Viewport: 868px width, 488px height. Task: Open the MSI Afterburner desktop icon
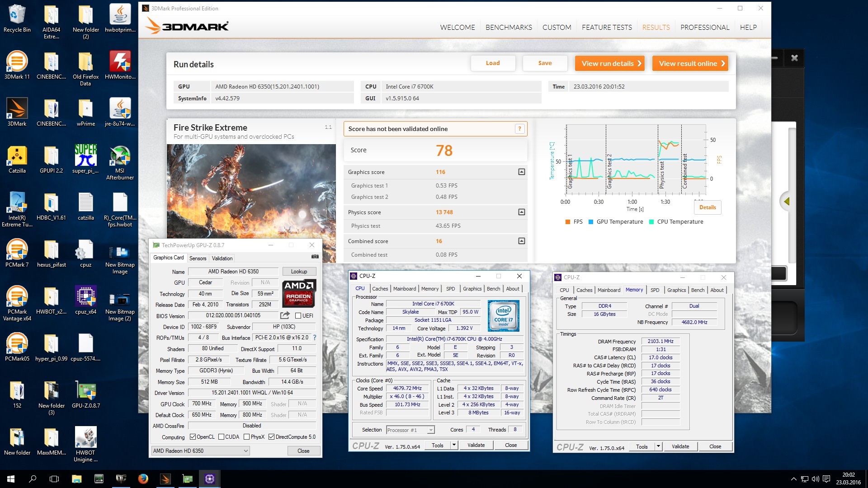pos(120,163)
